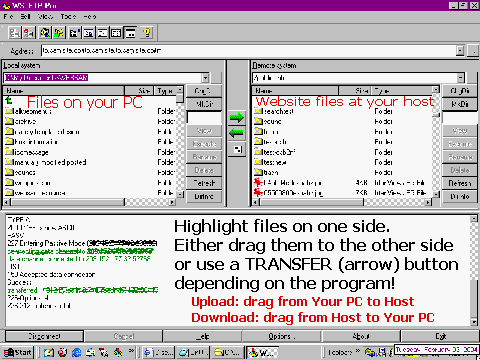Click the grid-style window-layout toolbar icon
Screen dimensions: 480x360
[x=116, y=33]
